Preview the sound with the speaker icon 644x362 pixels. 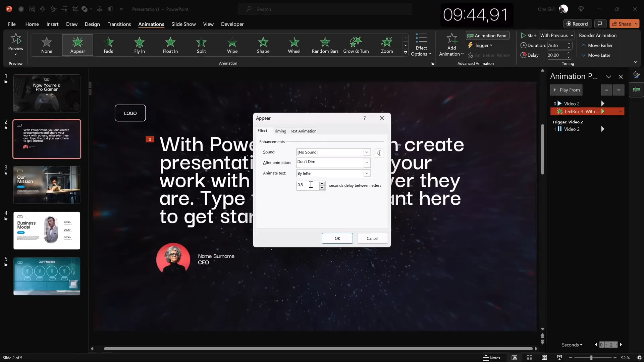click(x=379, y=153)
